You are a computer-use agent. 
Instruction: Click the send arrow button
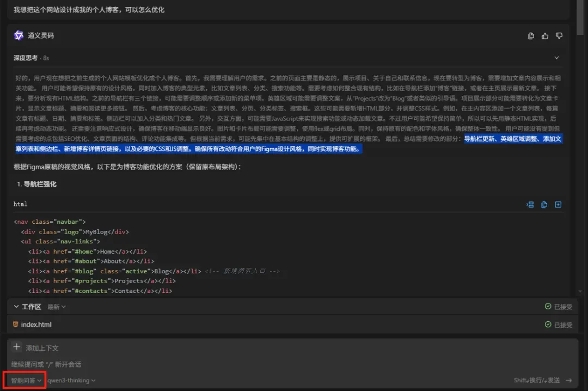click(569, 381)
